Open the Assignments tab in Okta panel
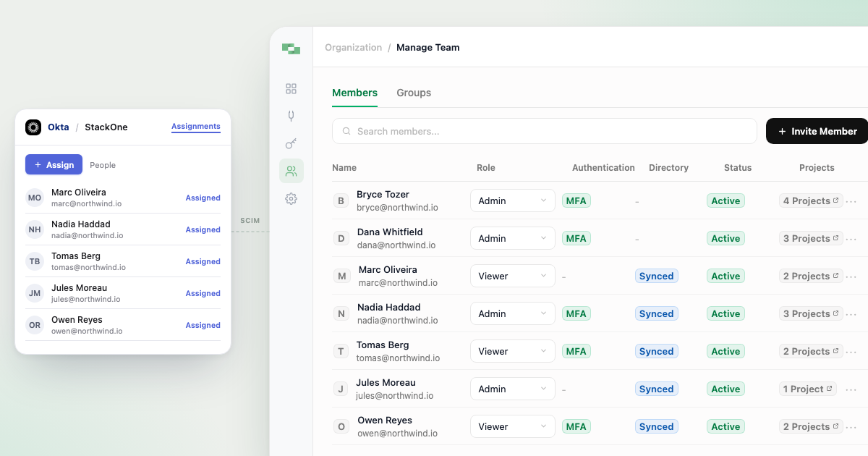The image size is (868, 456). 196,127
